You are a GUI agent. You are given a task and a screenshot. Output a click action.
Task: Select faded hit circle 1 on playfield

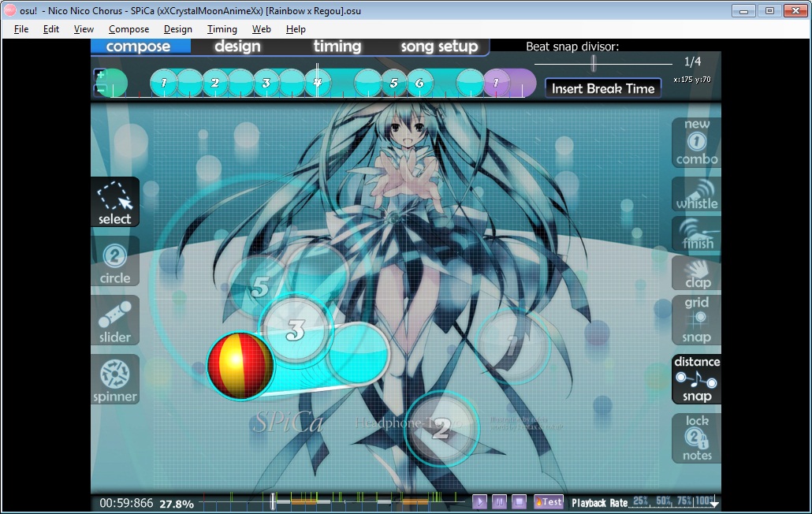512,345
